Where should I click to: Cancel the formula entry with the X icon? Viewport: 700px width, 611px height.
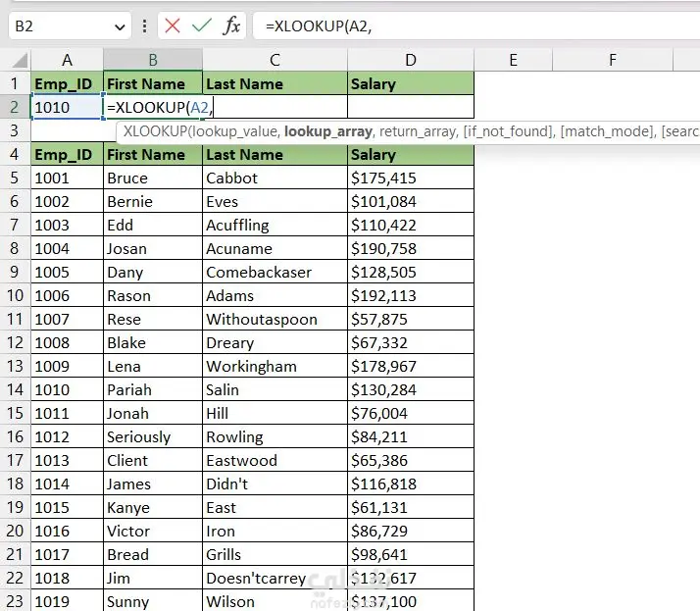173,25
